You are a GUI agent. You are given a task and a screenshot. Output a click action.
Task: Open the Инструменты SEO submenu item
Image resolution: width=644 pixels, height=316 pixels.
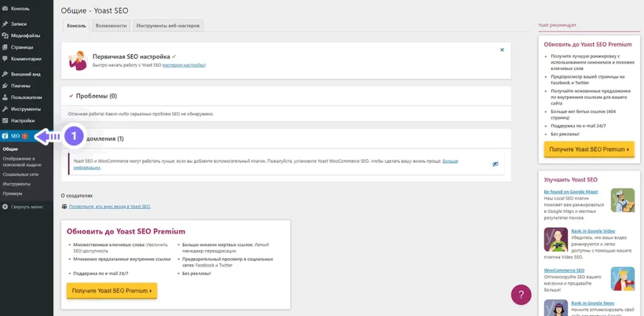click(16, 184)
